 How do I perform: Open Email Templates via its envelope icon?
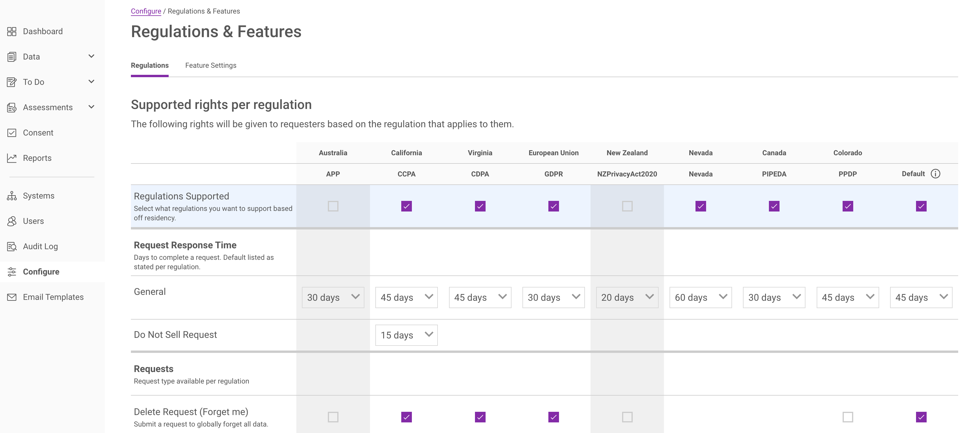12,297
